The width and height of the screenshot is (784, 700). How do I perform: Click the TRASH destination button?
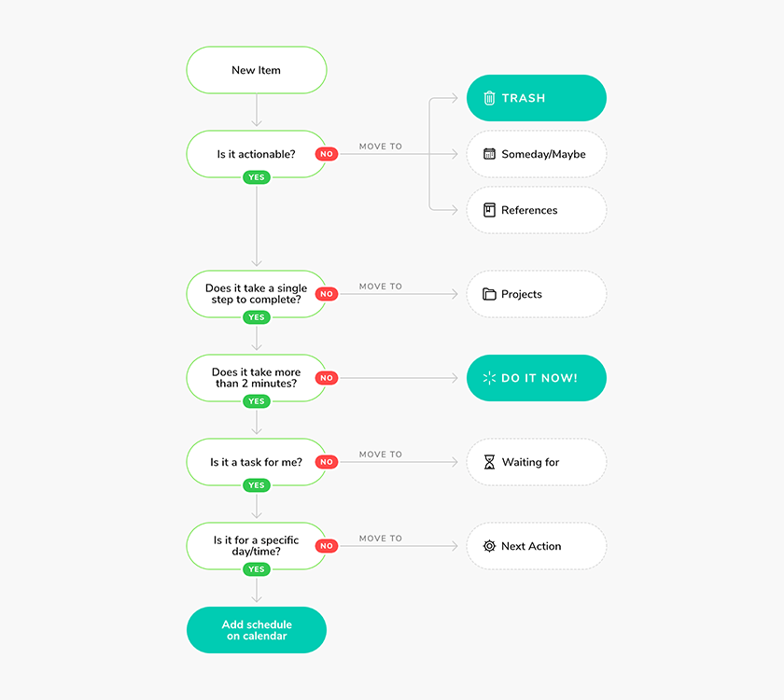click(x=537, y=98)
